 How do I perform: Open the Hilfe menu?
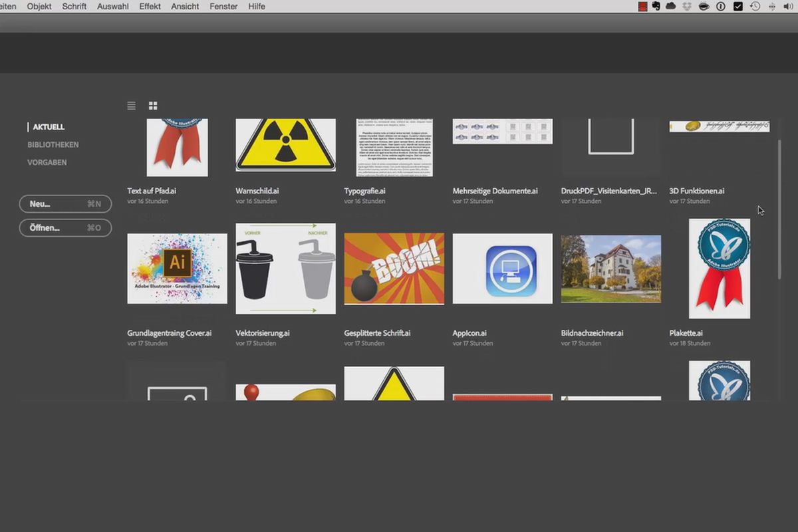257,6
